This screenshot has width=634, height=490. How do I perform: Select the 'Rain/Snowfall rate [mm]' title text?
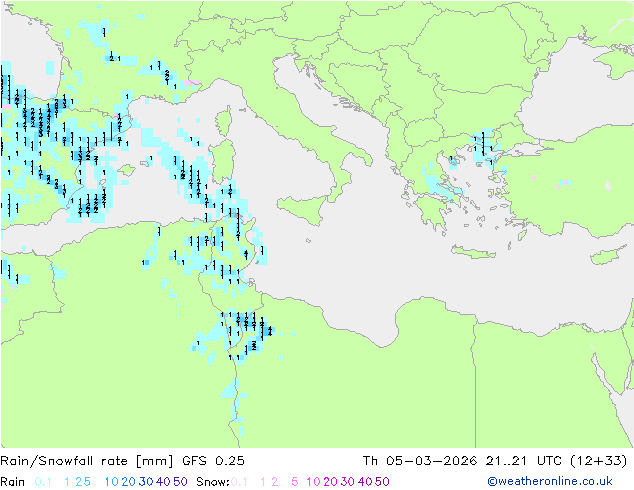tap(87, 461)
